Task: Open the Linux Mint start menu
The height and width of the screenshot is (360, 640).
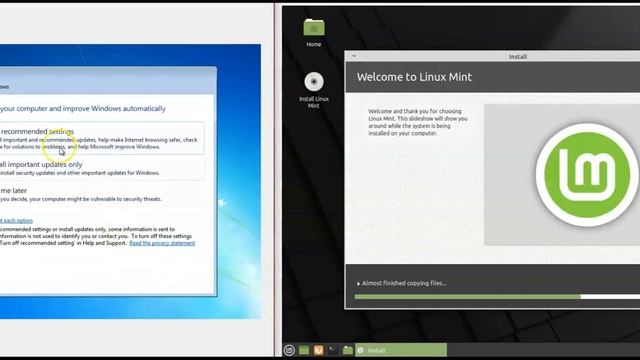Action: 289,350
